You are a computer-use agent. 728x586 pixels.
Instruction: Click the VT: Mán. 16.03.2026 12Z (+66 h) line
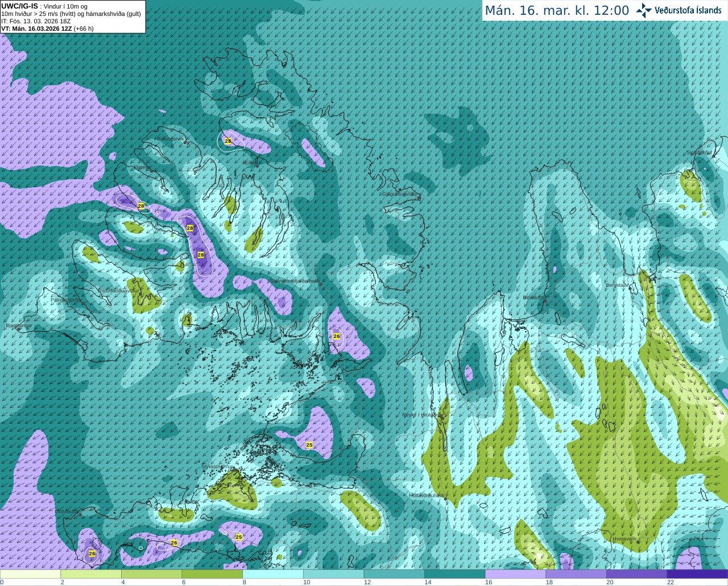[x=47, y=28]
